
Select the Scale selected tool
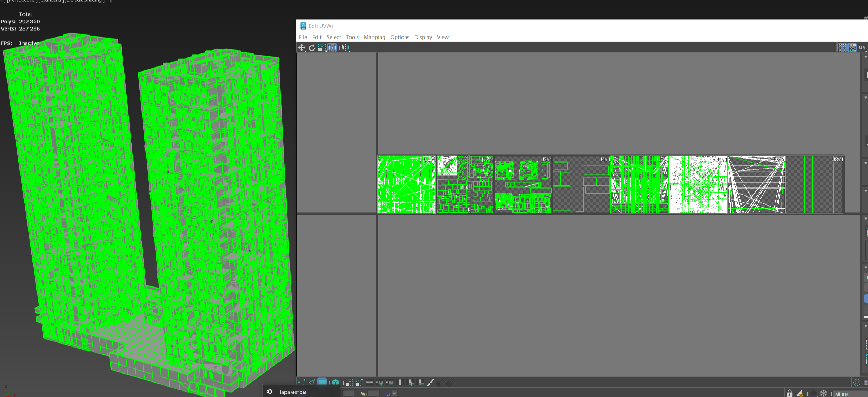point(322,48)
